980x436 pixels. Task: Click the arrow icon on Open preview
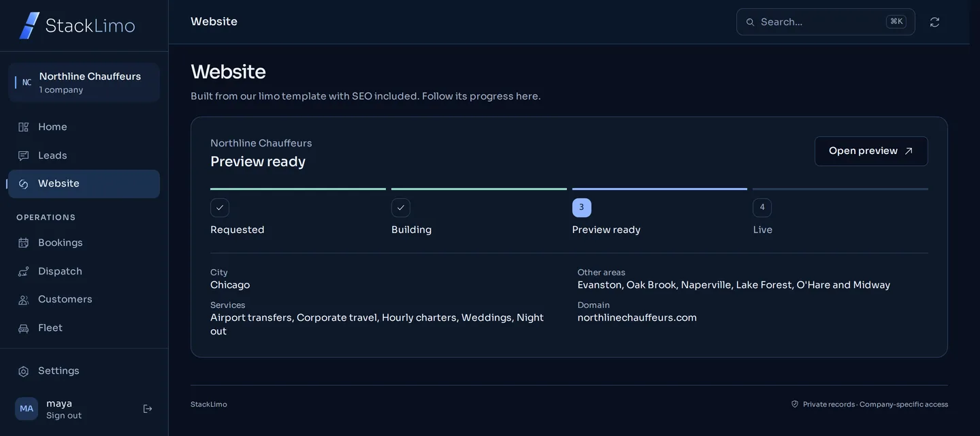909,151
